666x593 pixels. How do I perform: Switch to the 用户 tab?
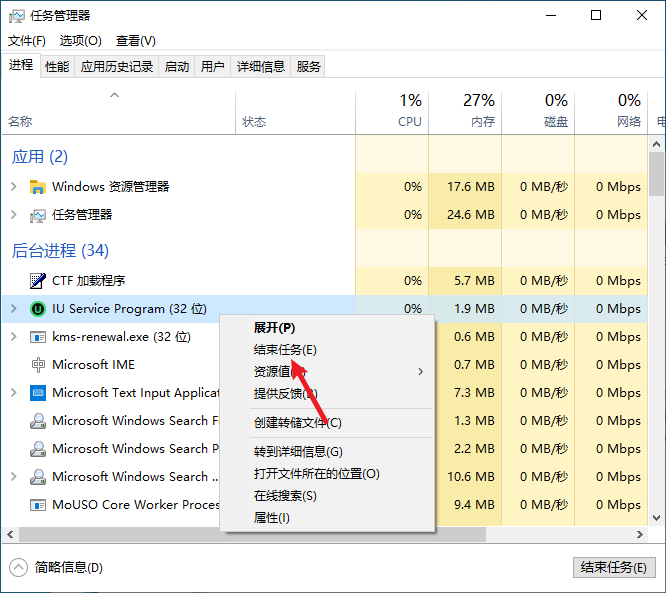[x=212, y=67]
